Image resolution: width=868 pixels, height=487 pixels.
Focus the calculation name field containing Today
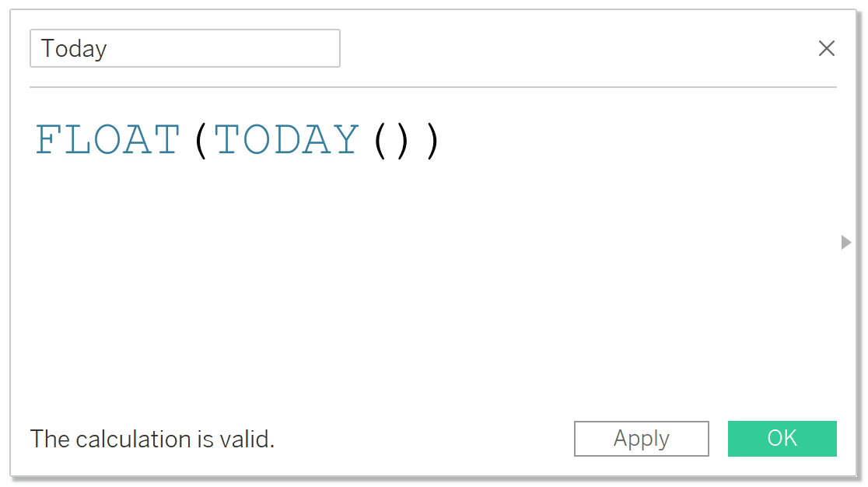pos(185,48)
